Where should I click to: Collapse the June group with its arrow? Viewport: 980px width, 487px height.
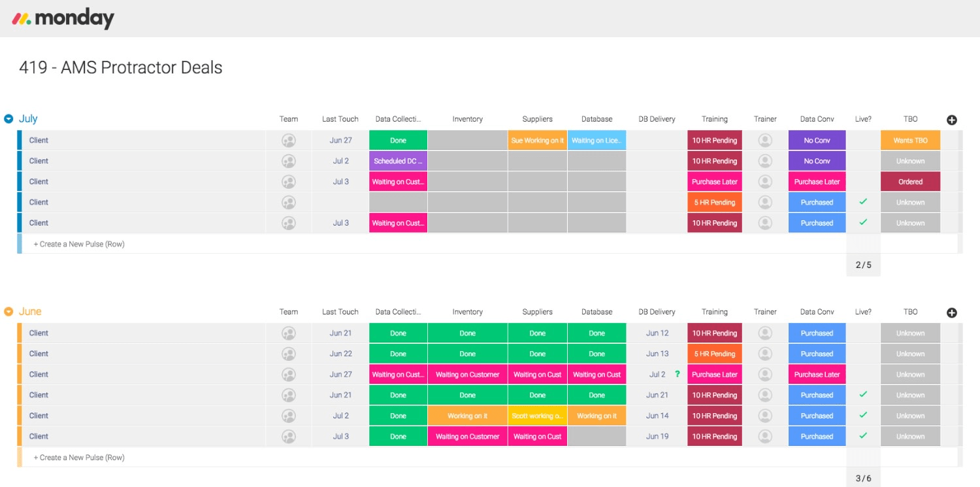[x=8, y=312]
